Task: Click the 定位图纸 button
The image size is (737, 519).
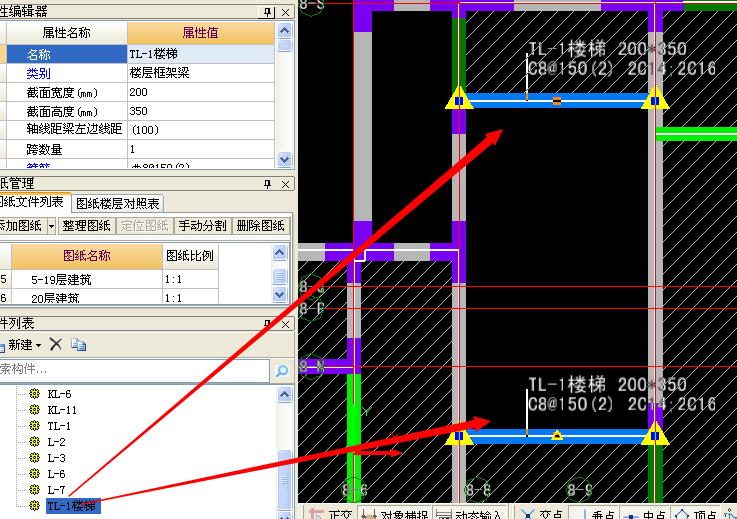Action: (x=145, y=226)
